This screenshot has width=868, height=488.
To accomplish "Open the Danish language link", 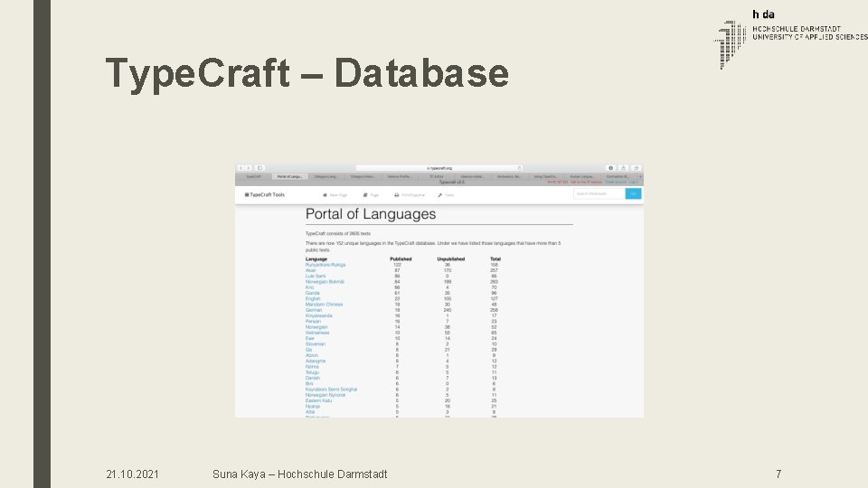I will [x=313, y=378].
